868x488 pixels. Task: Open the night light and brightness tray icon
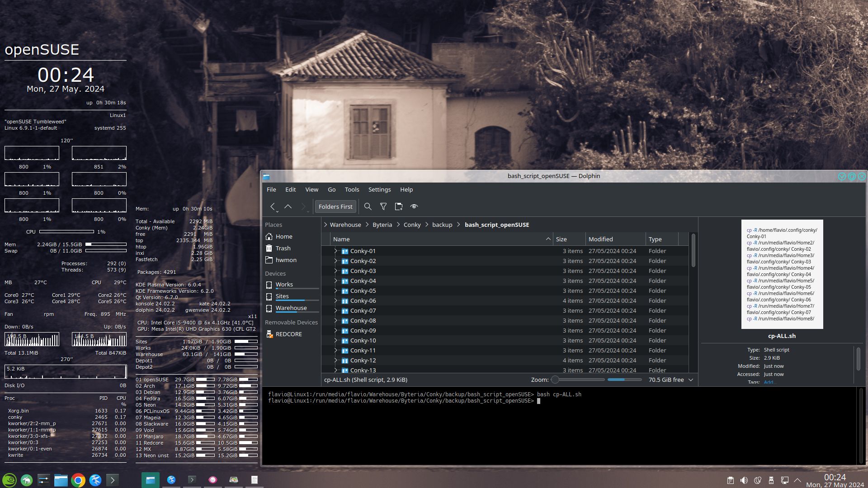(x=758, y=480)
